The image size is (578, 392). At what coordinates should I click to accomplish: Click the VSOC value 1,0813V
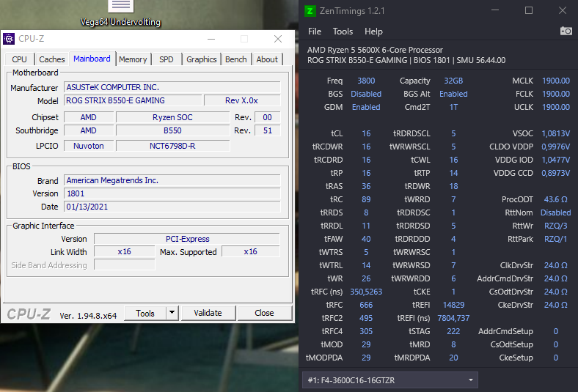(x=556, y=133)
